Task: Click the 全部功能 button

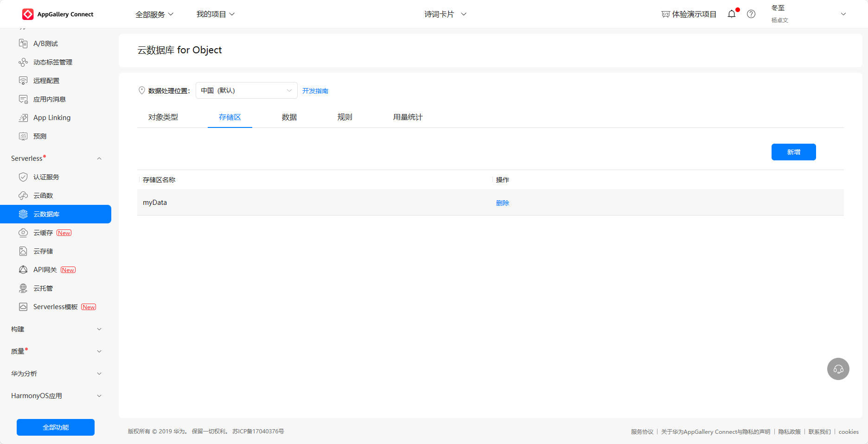Action: coord(56,427)
